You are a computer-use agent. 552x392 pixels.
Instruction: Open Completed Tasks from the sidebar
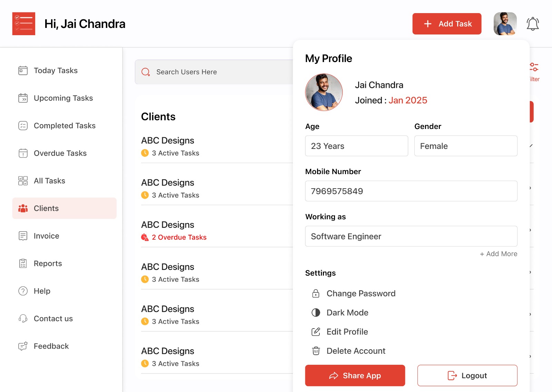(64, 125)
